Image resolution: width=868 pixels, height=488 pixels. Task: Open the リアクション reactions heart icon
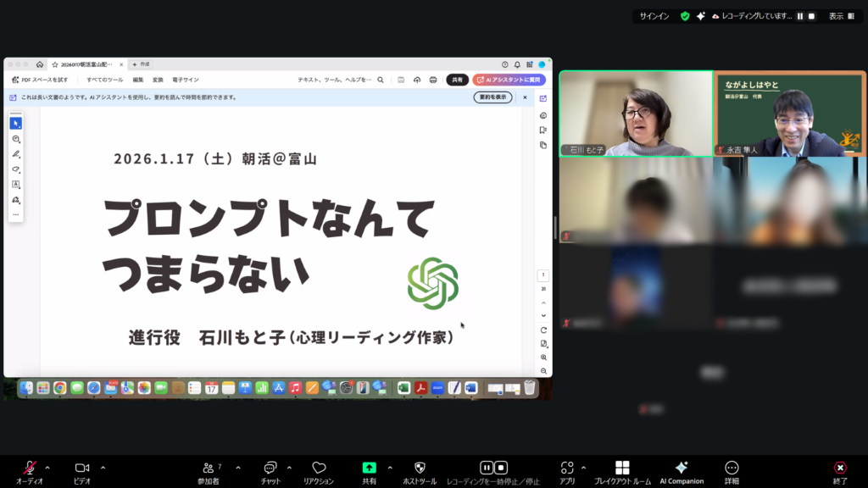(319, 468)
